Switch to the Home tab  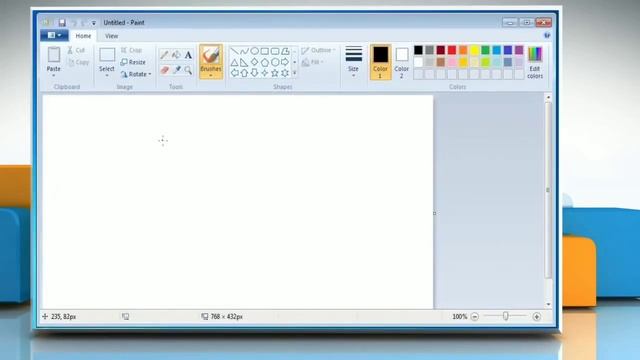coord(83,36)
